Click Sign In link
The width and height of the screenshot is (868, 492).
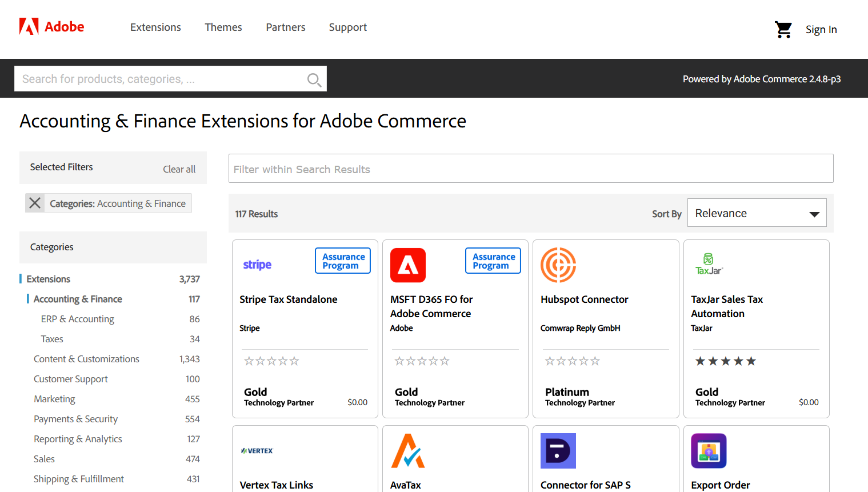click(821, 30)
